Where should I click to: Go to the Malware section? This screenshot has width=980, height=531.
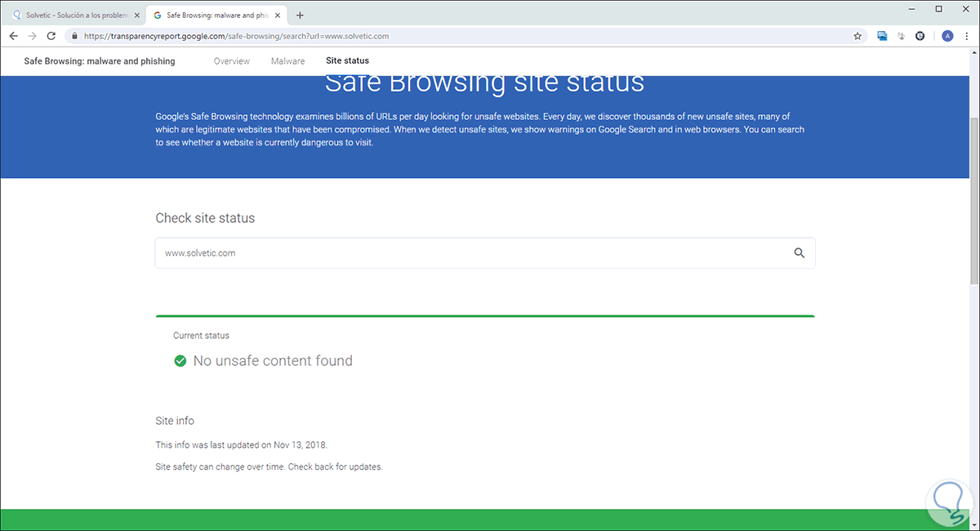tap(287, 61)
